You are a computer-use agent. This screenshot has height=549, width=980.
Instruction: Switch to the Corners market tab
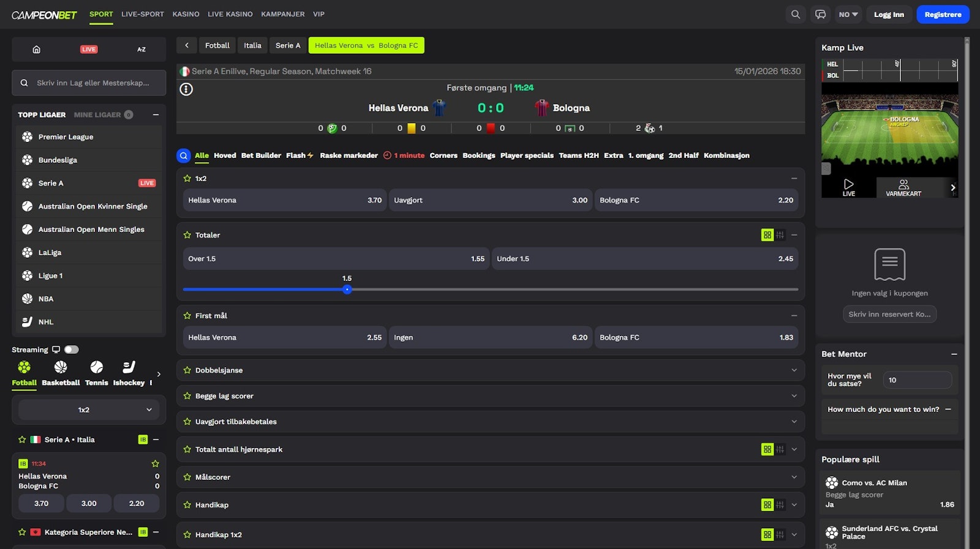coord(443,155)
